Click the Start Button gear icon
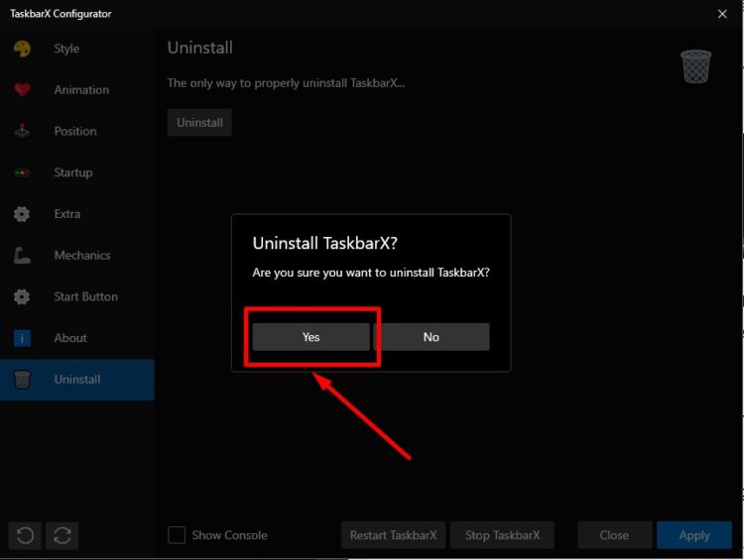Image resolution: width=744 pixels, height=560 pixels. (22, 297)
